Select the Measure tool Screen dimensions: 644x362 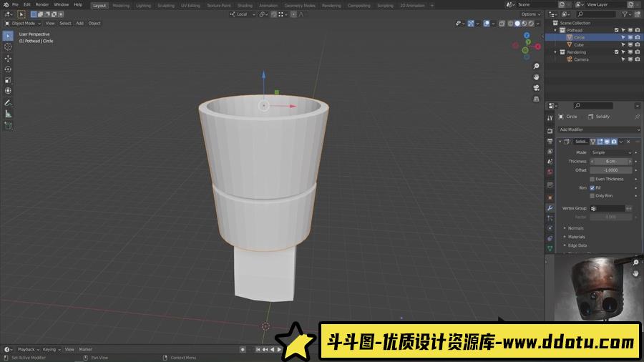[x=8, y=114]
